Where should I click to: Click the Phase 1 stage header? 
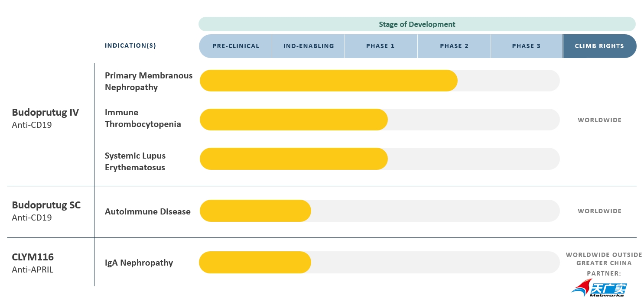[x=381, y=46]
